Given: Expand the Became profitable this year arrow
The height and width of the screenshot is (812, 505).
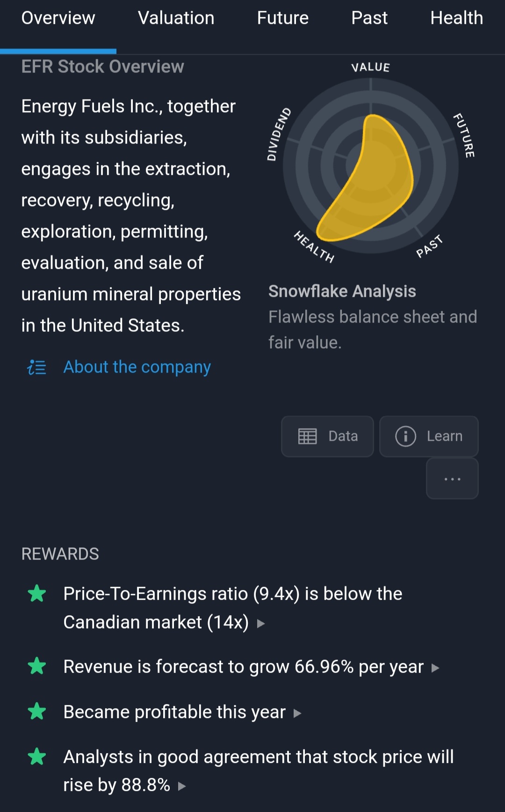Looking at the screenshot, I should pyautogui.click(x=297, y=713).
